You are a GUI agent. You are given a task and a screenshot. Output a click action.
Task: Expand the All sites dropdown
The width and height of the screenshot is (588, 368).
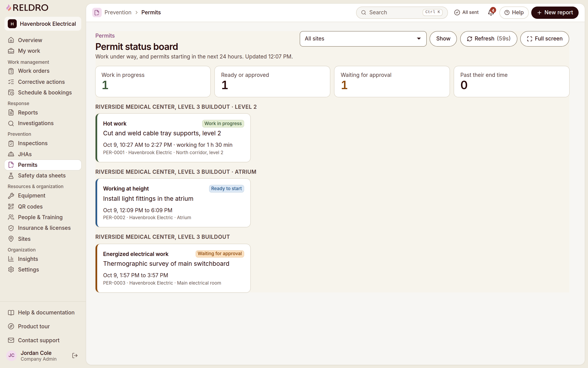click(363, 39)
